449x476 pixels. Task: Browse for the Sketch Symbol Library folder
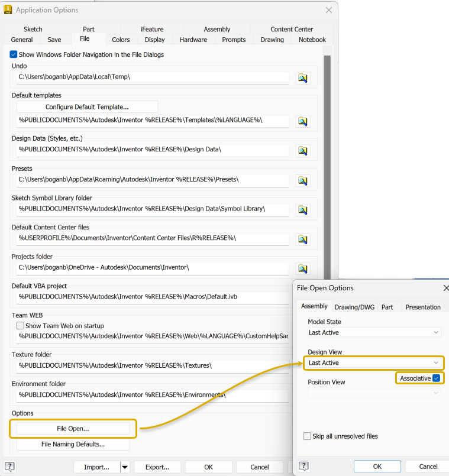(302, 210)
